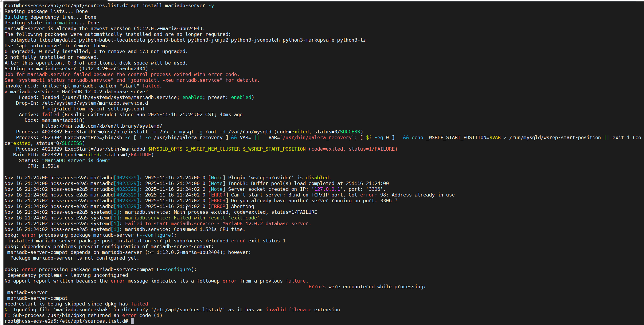This screenshot has width=644, height=325.
Task: Click the final command prompt cursor
Action: click(x=132, y=321)
